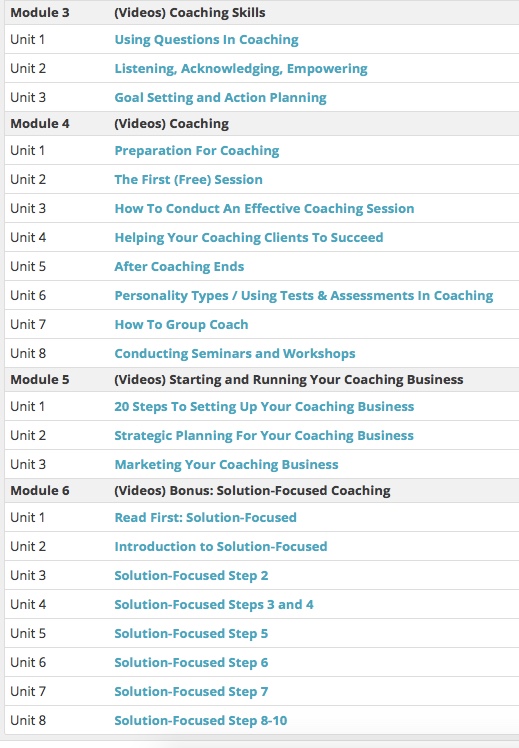
Task: Open Introduction to Solution-Focused link
Action: point(221,547)
